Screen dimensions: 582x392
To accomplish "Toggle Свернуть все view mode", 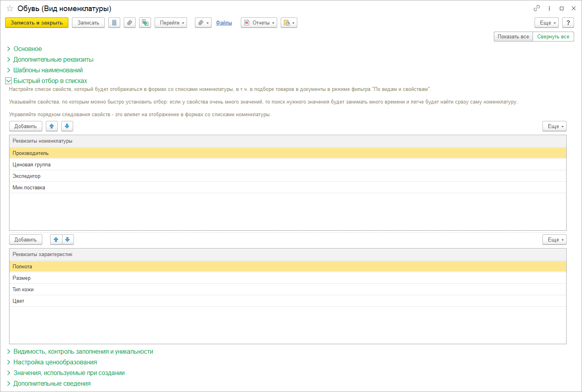I will (553, 37).
